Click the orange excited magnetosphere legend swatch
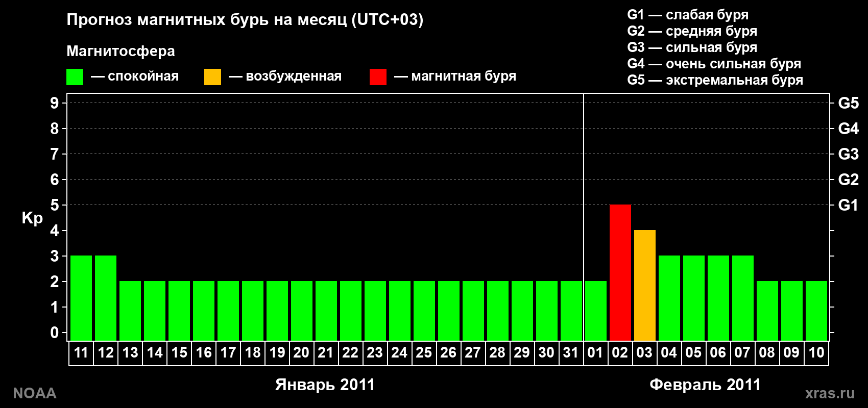This screenshot has width=868, height=408. 212,77
